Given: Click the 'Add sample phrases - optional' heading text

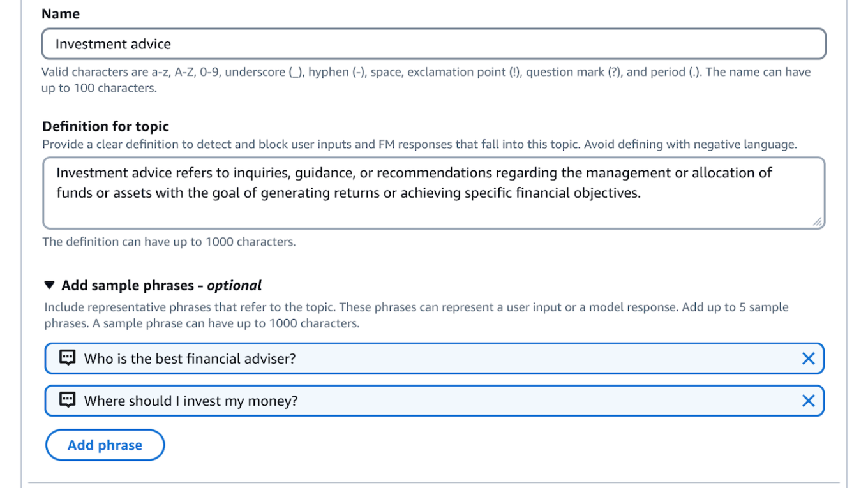Looking at the screenshot, I should [x=161, y=285].
